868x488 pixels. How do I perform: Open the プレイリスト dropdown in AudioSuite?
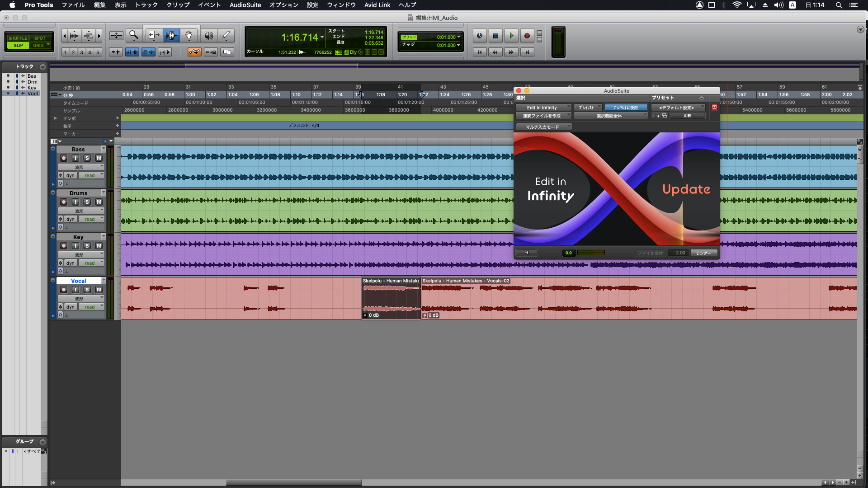coord(588,108)
